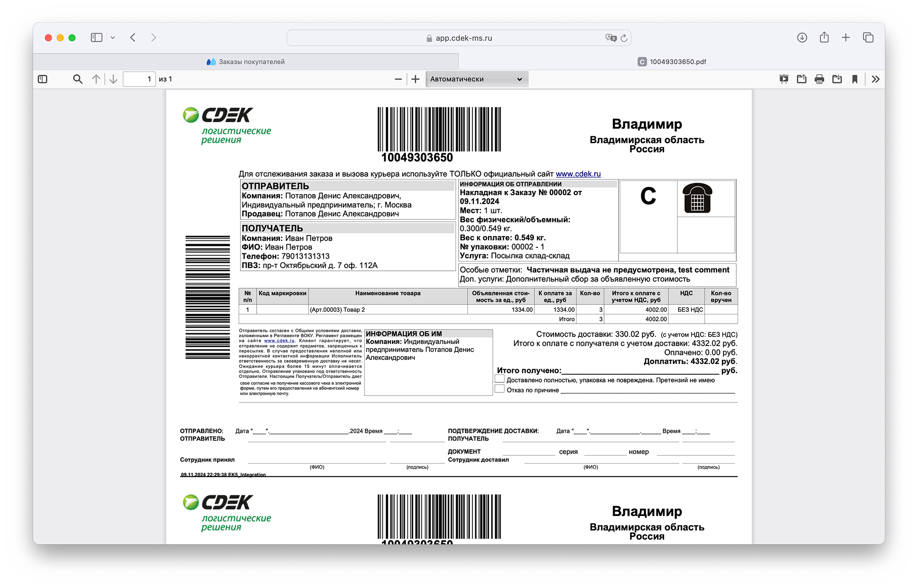The image size is (918, 588).
Task: Check the 'Доставлено полностью' checkbox
Action: (499, 379)
